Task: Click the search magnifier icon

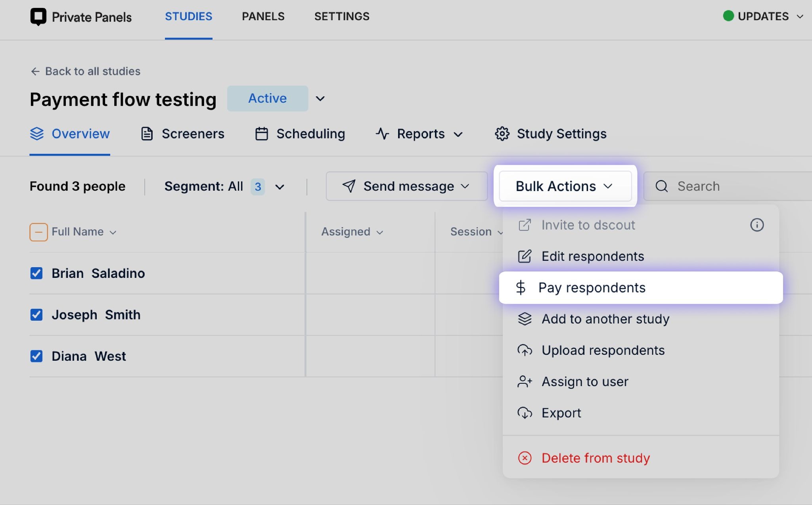Action: coord(661,186)
